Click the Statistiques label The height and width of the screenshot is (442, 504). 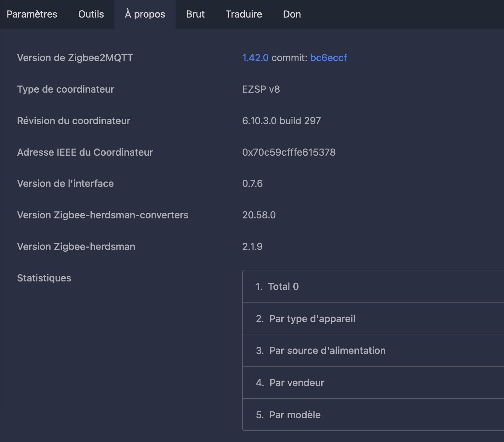point(44,278)
